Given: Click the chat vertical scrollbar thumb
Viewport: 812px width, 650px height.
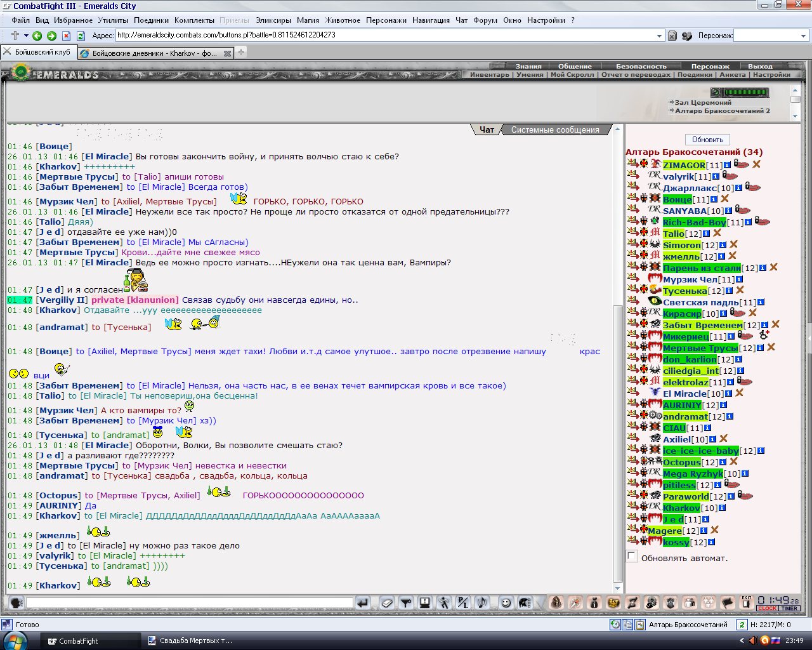Looking at the screenshot, I should pyautogui.click(x=619, y=444).
